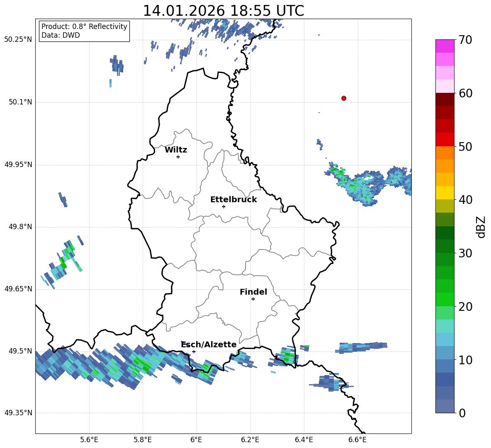491x448 pixels.
Task: Click the yellow colorbar segment above 40
Action: 445,193
